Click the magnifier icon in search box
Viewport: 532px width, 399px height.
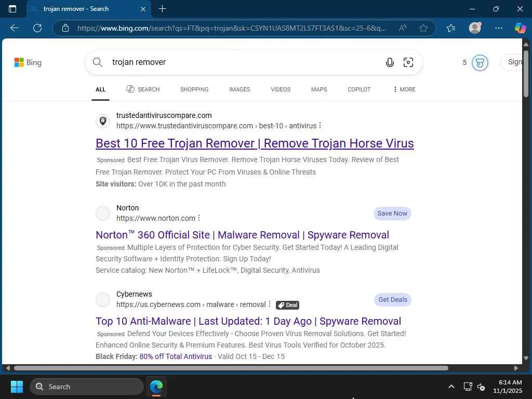click(97, 62)
